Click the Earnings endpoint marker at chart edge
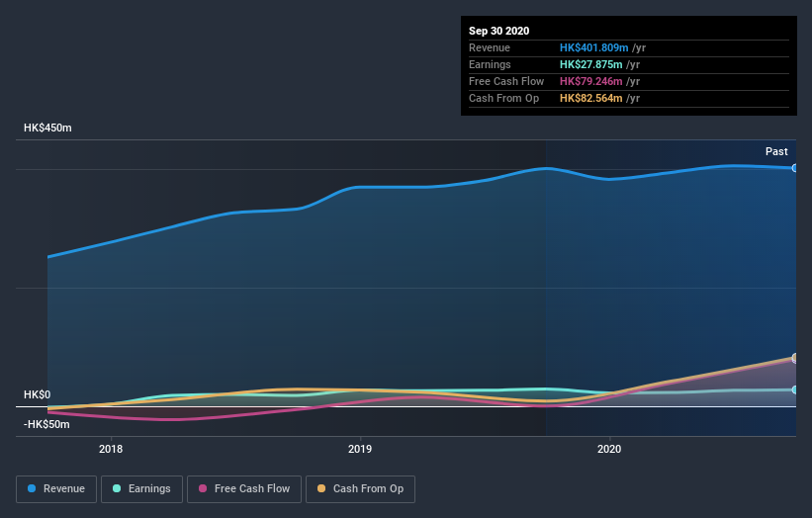 click(x=795, y=389)
